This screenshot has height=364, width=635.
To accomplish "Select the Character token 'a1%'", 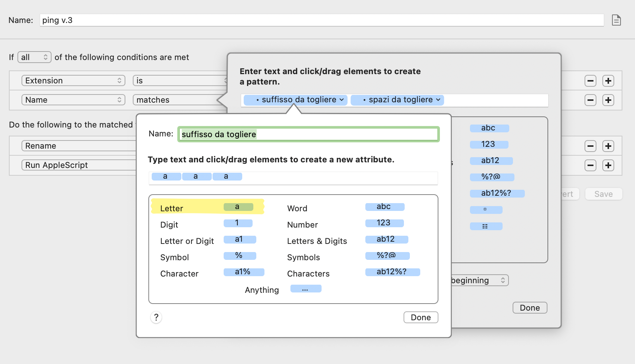I will tap(244, 272).
